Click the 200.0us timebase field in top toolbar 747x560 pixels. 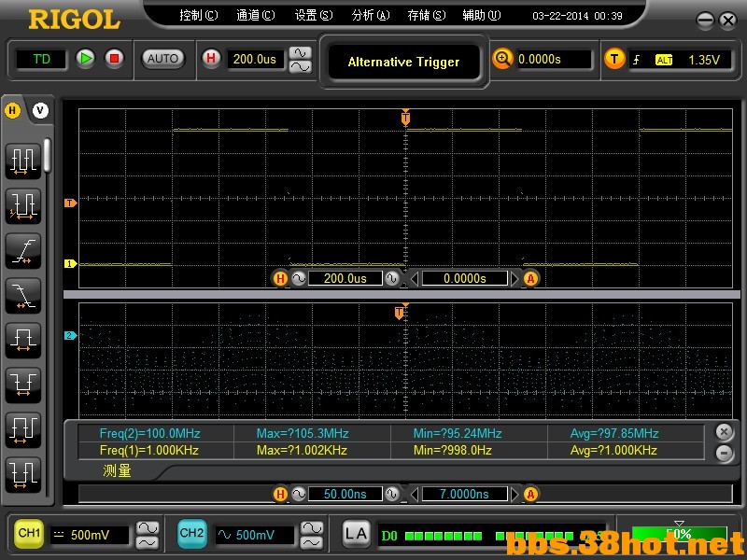255,59
